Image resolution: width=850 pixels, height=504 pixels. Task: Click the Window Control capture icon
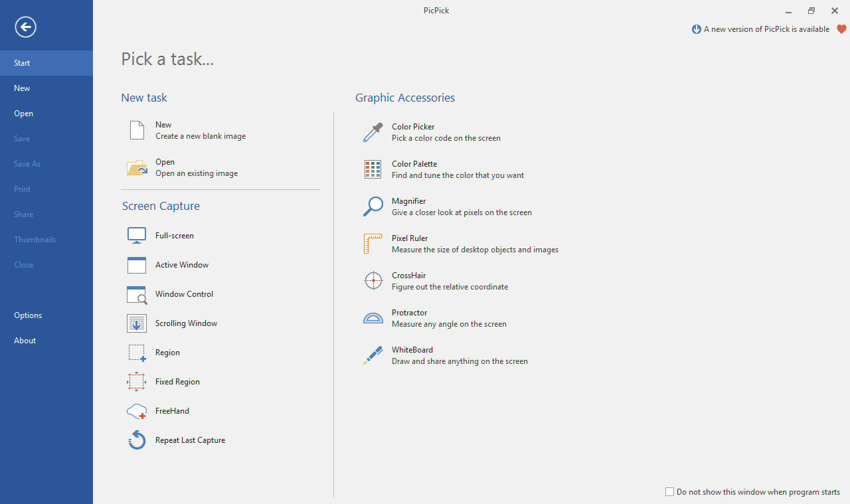137,294
